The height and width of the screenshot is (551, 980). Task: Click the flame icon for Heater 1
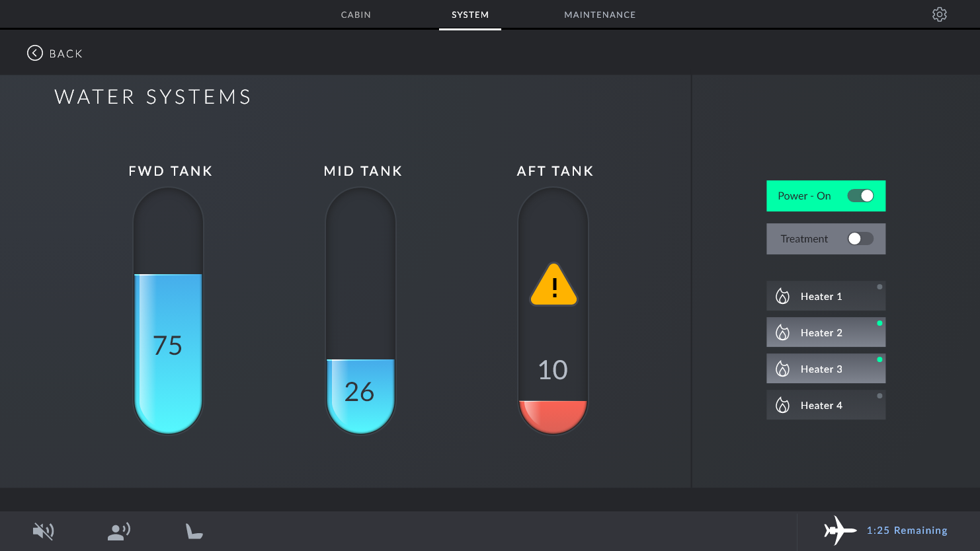point(782,296)
